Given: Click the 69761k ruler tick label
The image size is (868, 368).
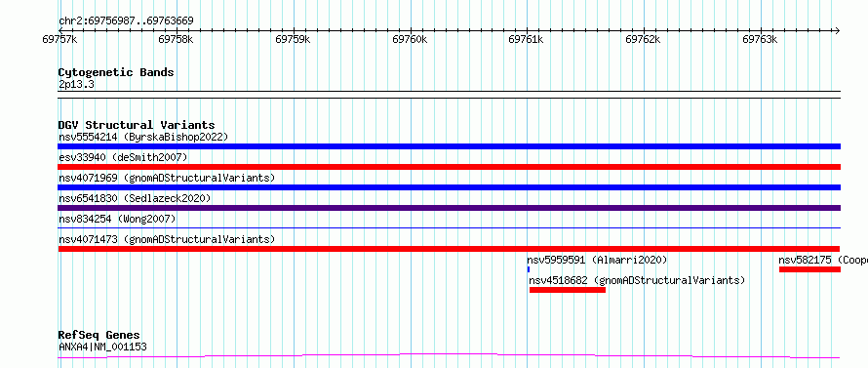Looking at the screenshot, I should click(x=526, y=39).
